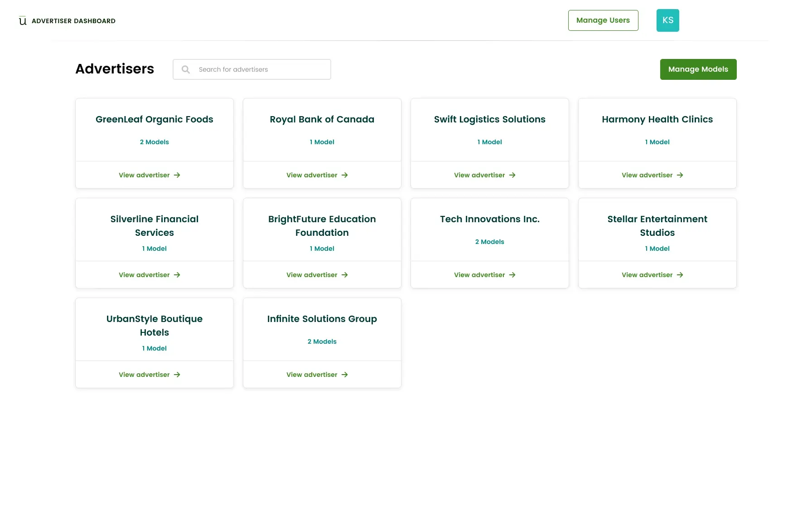The height and width of the screenshot is (512, 812).
Task: Click arrow icon on BrightFuture Education Foundation card
Action: click(345, 275)
